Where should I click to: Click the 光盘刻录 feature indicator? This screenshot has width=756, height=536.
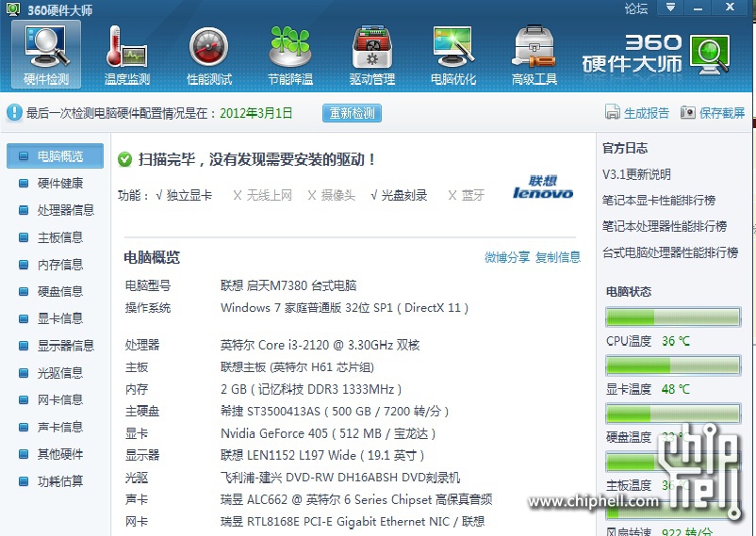[x=400, y=195]
